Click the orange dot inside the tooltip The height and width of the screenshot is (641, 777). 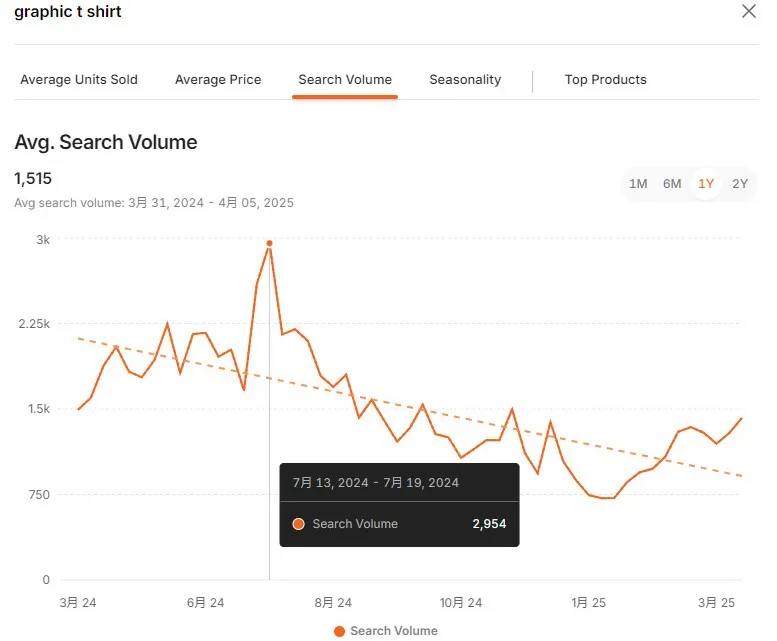(298, 524)
